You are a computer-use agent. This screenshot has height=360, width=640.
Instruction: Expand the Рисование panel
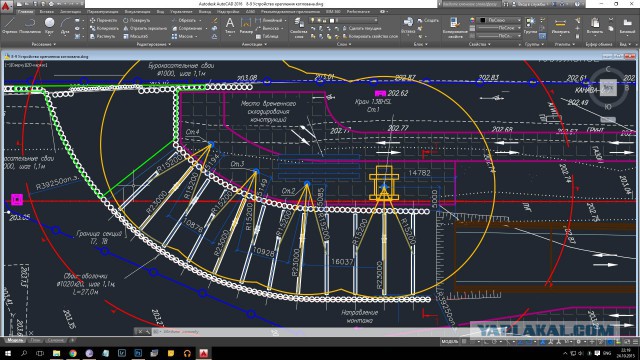[43, 44]
